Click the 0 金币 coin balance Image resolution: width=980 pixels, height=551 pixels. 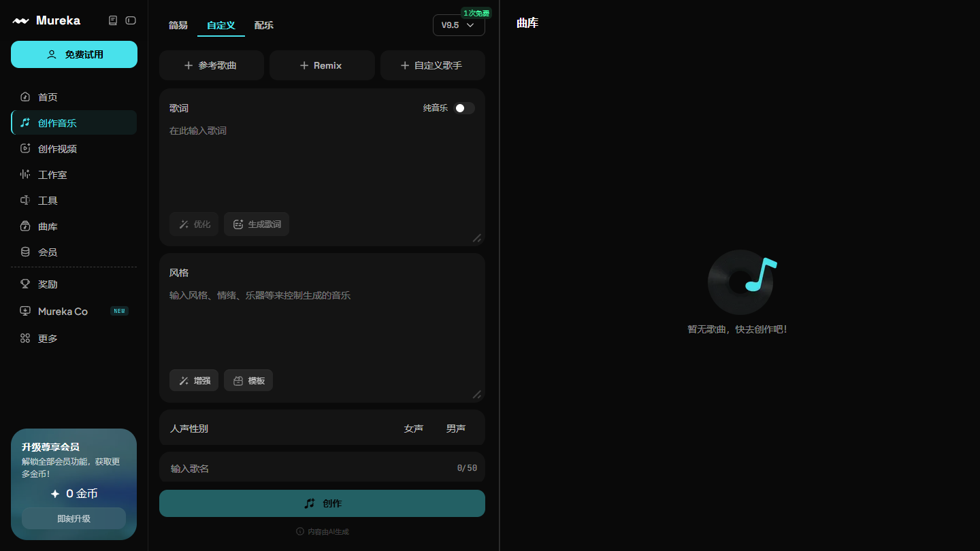pos(73,494)
